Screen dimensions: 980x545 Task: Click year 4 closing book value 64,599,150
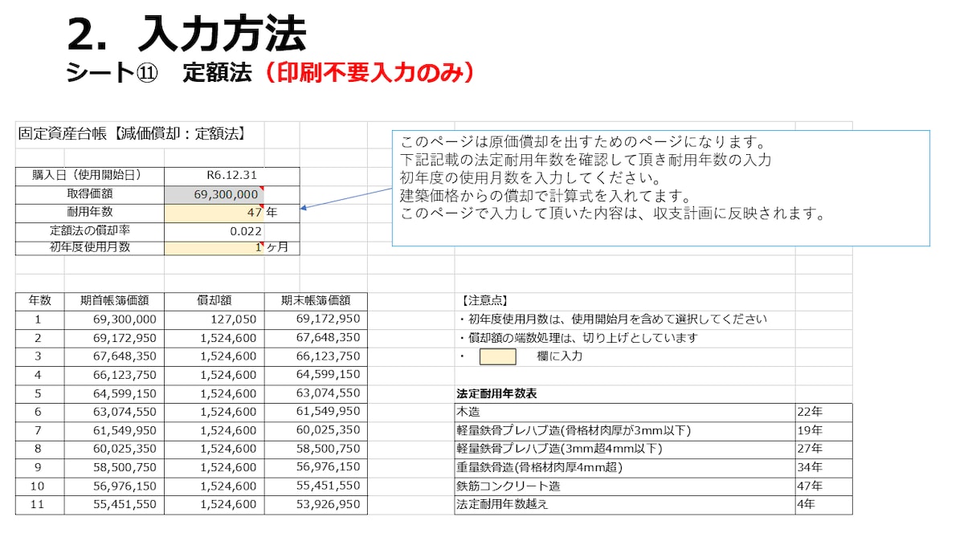[x=316, y=375]
